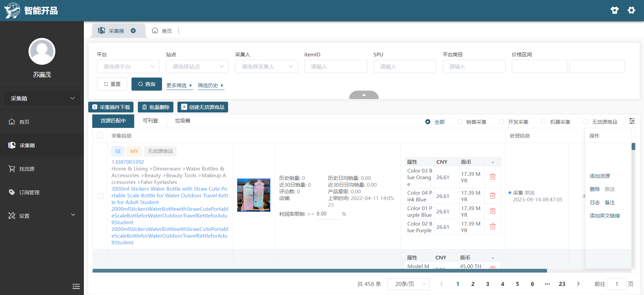Open the 请选择站点 dropdown
Viewport: 644px width, 295px height.
point(197,66)
